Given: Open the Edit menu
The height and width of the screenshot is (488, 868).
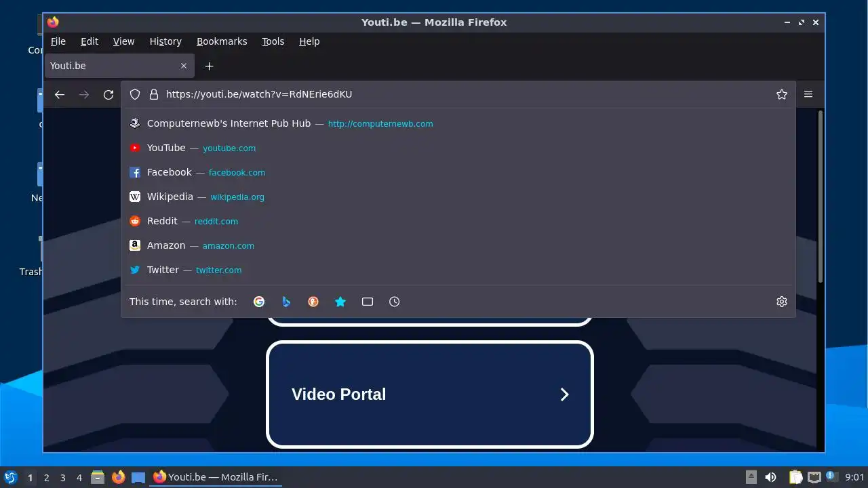Looking at the screenshot, I should click(x=90, y=41).
